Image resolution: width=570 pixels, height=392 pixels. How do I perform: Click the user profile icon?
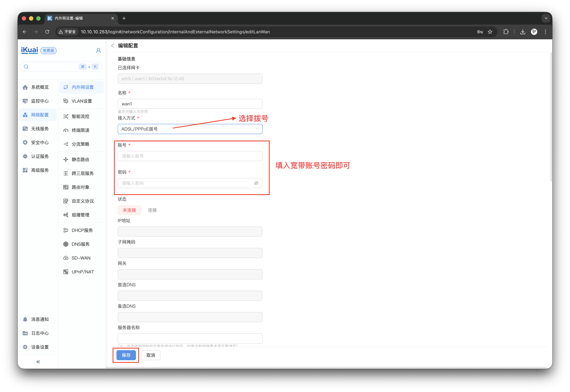(x=98, y=51)
